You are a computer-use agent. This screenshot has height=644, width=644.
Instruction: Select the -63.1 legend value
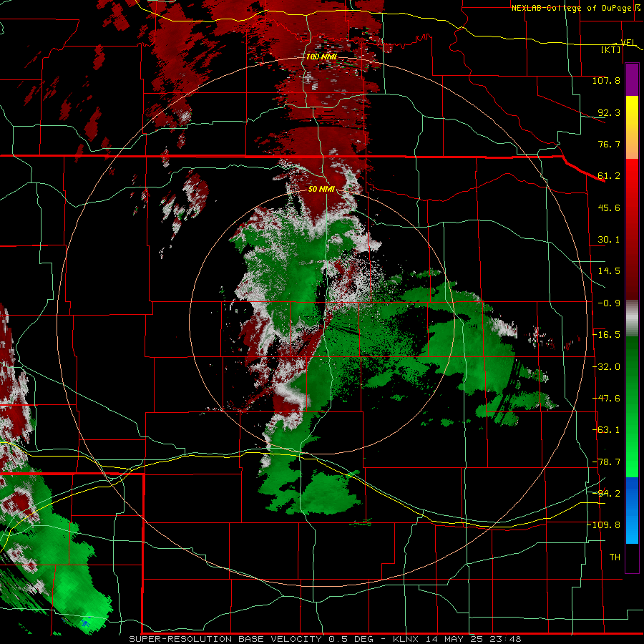pos(606,430)
